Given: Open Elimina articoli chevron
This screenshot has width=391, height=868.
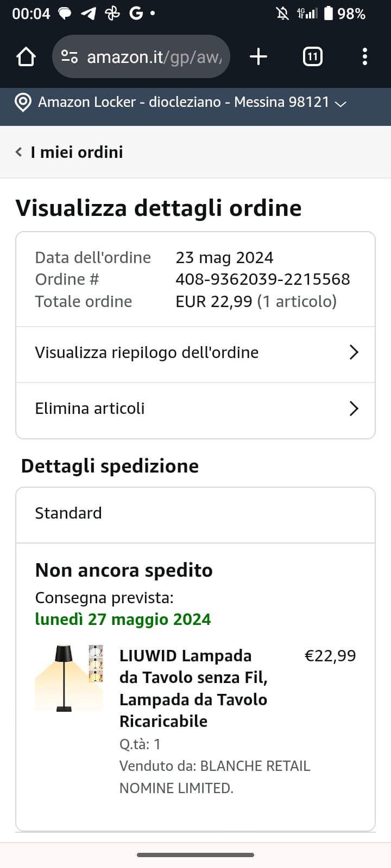Looking at the screenshot, I should pyautogui.click(x=354, y=409).
